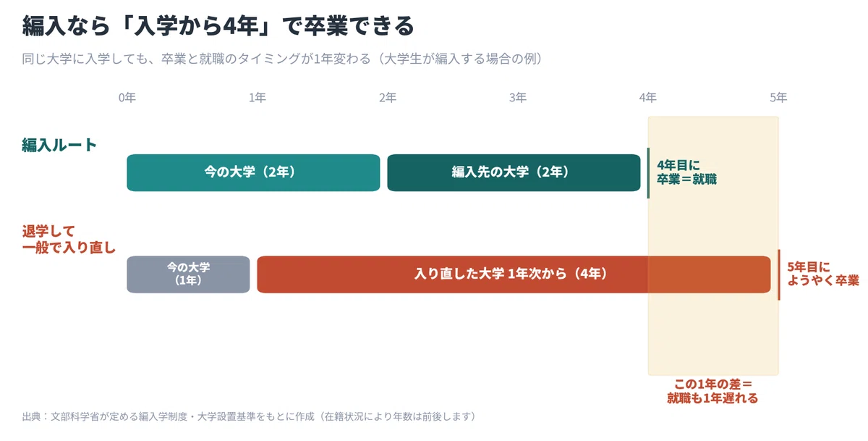
Task: Click the chart title 編入なら「入学から4年」で卒業できる
Action: 218,26
